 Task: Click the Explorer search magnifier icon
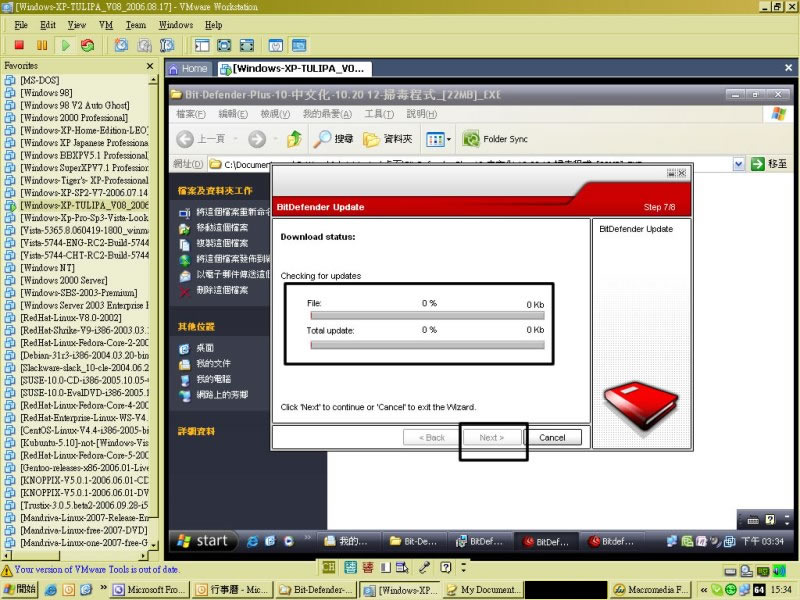pos(322,139)
